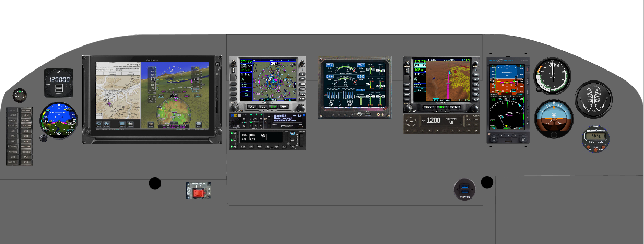
Task: Push the MAP key on black Avidyne navigator
Action: click(x=441, y=107)
